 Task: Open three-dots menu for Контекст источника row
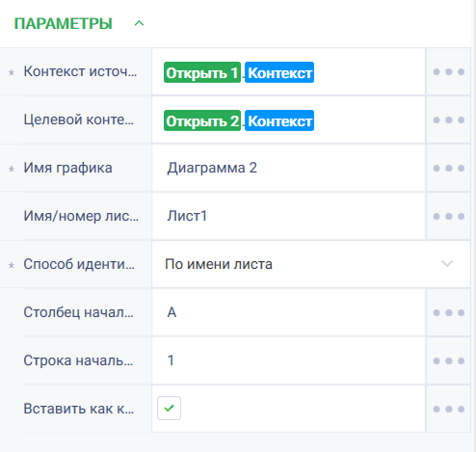point(448,71)
